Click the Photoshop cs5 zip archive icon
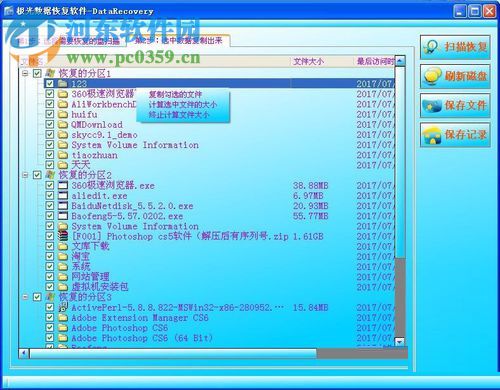500x390 pixels. [x=63, y=236]
